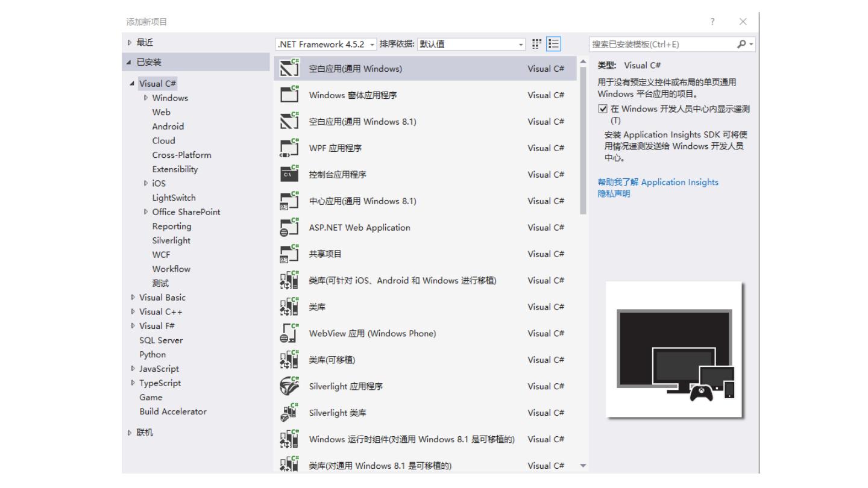Select the Android category
The height and width of the screenshot is (488, 868).
[168, 127]
